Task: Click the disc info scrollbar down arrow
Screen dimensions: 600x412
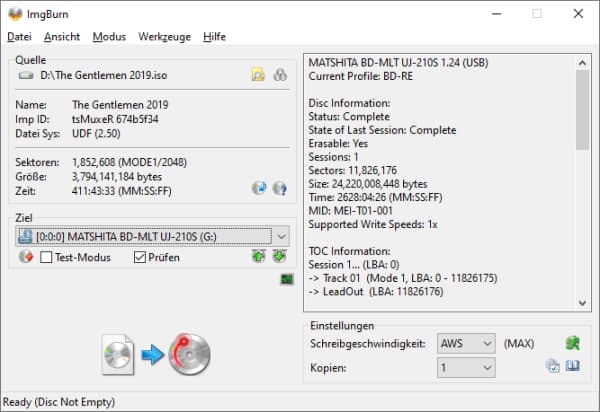Action: [582, 303]
